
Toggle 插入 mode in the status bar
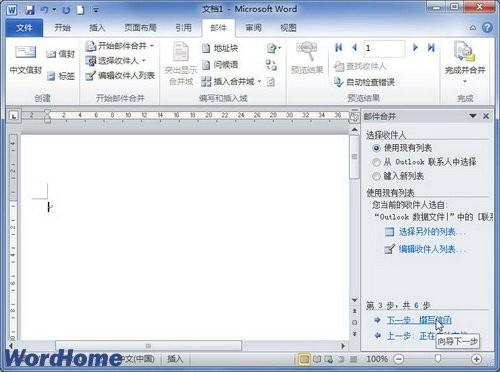(175, 359)
